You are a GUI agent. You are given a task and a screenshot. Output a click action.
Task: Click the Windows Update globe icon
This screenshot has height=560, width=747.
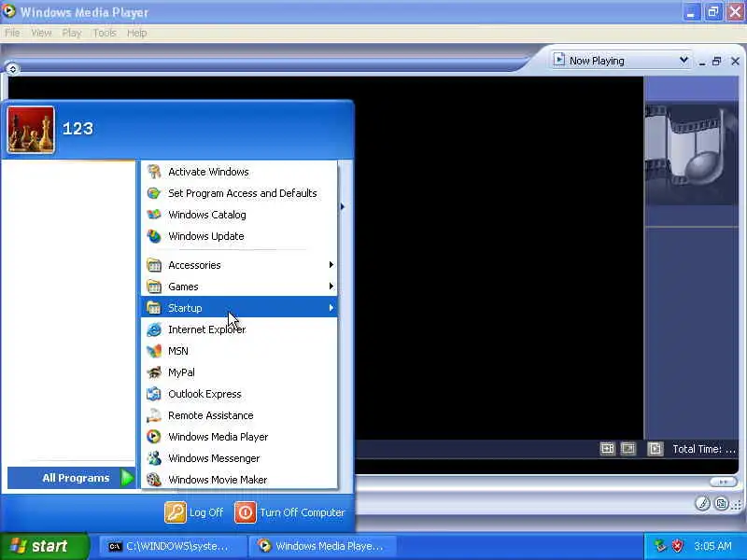154,236
